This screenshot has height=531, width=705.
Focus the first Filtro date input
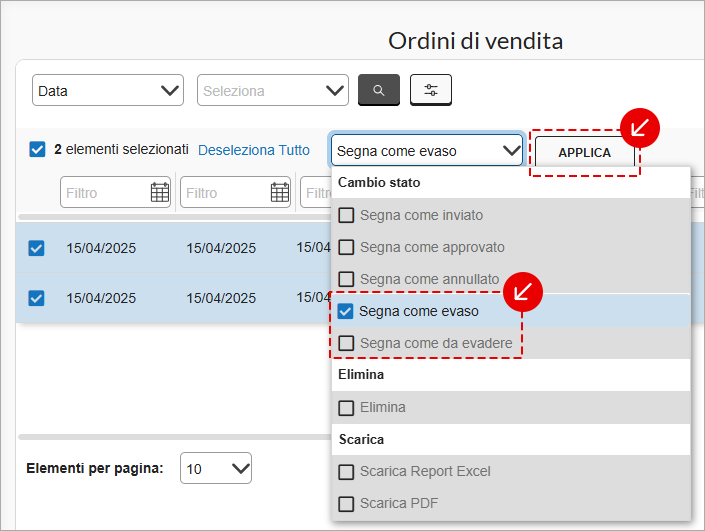[115, 192]
